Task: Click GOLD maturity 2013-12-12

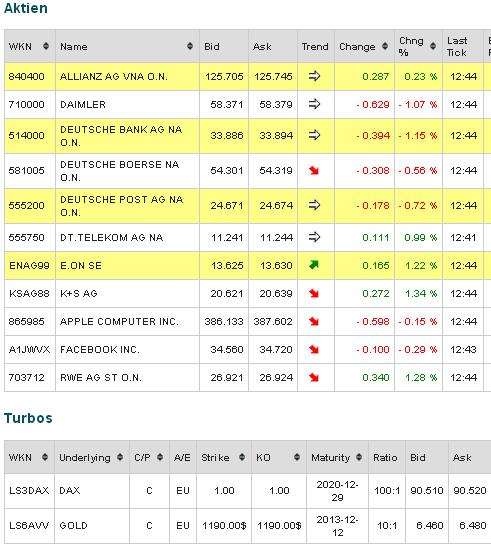Action: pyautogui.click(x=337, y=526)
